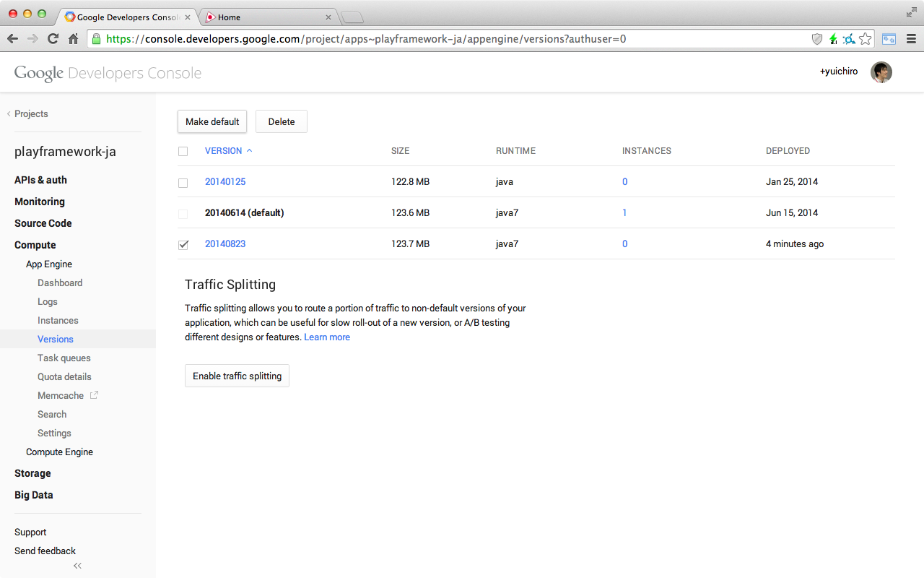Go to Instances in the sidebar
The height and width of the screenshot is (578, 924).
(58, 320)
